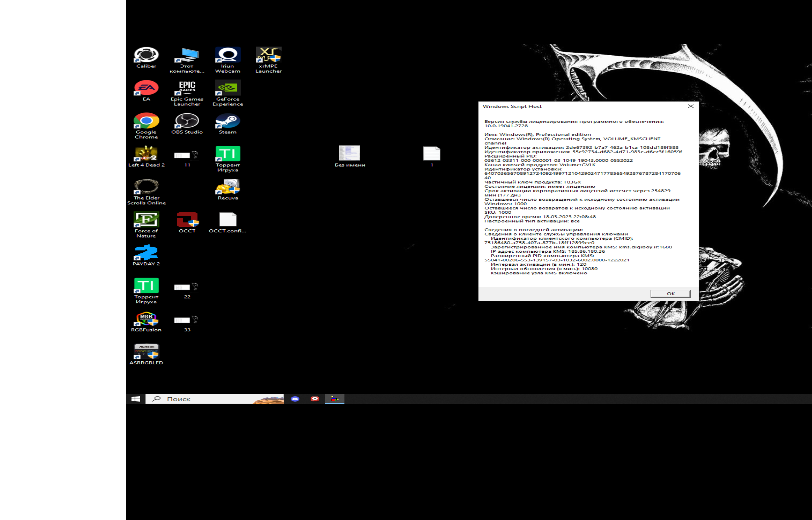Select the Steam desktop icon
Screen dimensions: 812x520
pos(228,123)
